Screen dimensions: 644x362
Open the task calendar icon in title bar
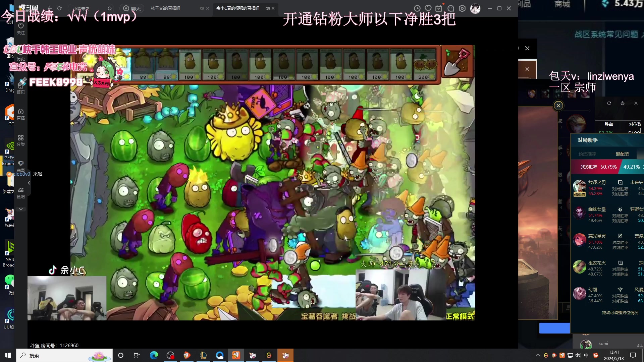pyautogui.click(x=439, y=8)
